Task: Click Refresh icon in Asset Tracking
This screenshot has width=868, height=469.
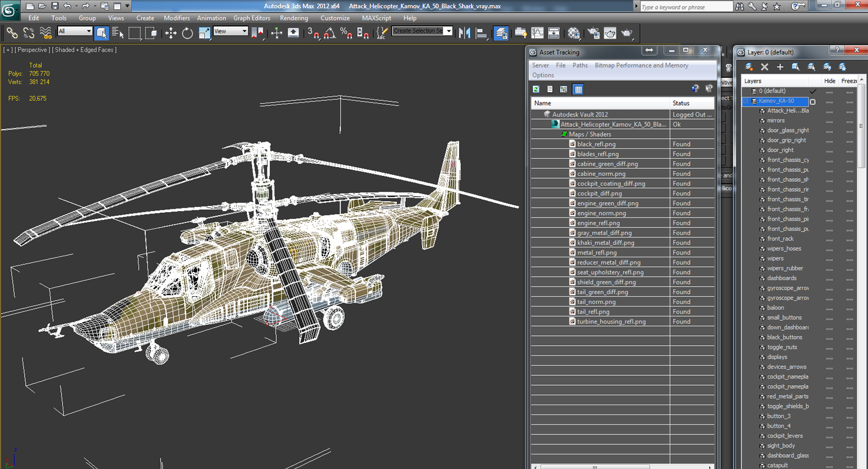Action: coord(536,89)
